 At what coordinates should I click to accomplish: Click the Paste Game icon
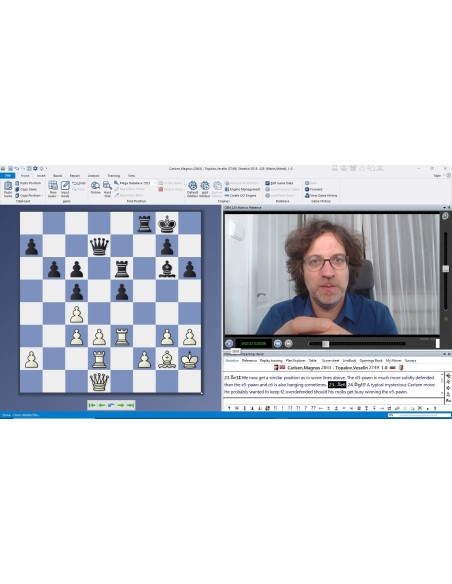point(7,189)
